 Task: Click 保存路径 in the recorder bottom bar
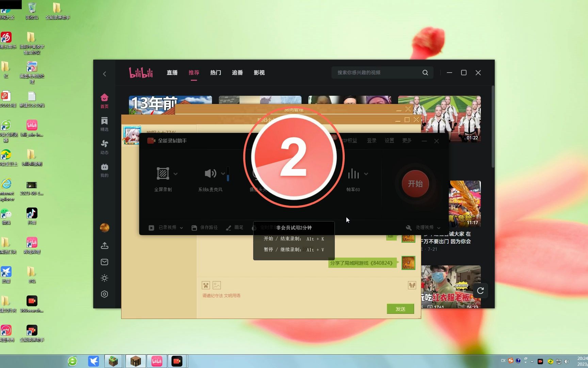[205, 228]
